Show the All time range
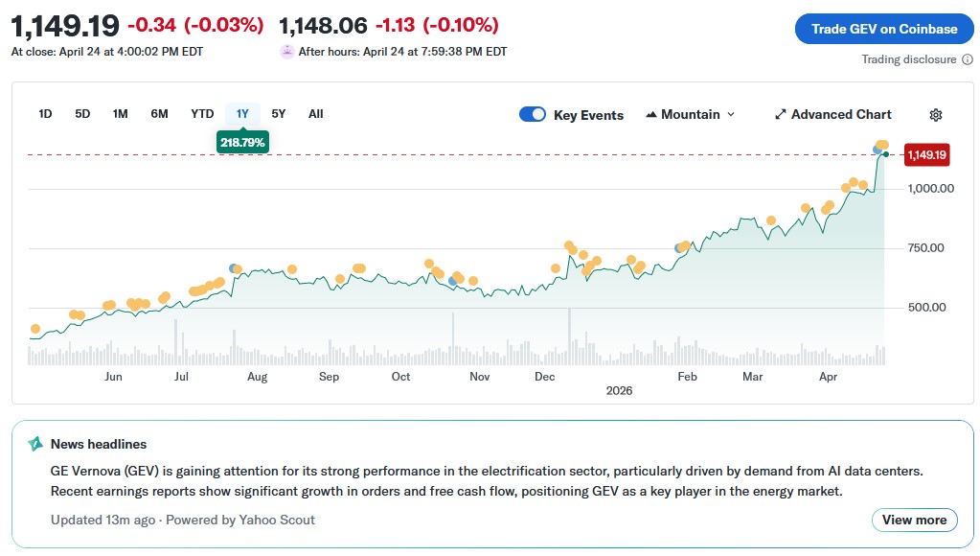The height and width of the screenshot is (556, 980). coord(316,114)
